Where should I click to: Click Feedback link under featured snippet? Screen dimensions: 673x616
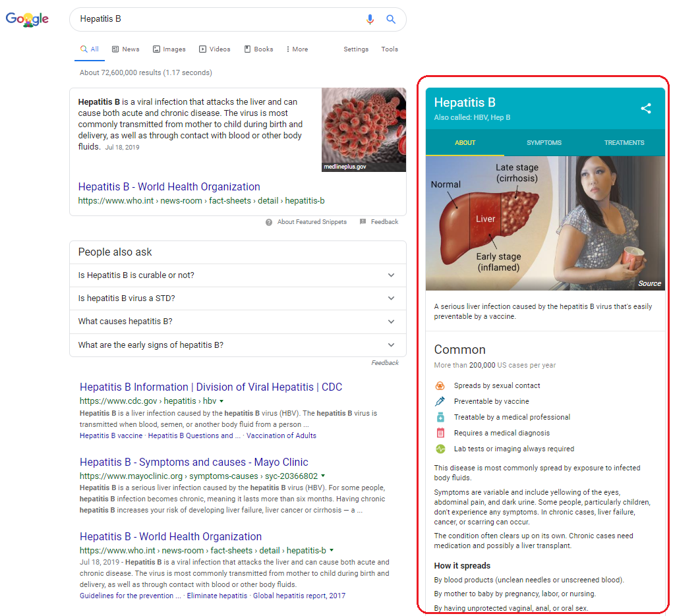pos(384,222)
